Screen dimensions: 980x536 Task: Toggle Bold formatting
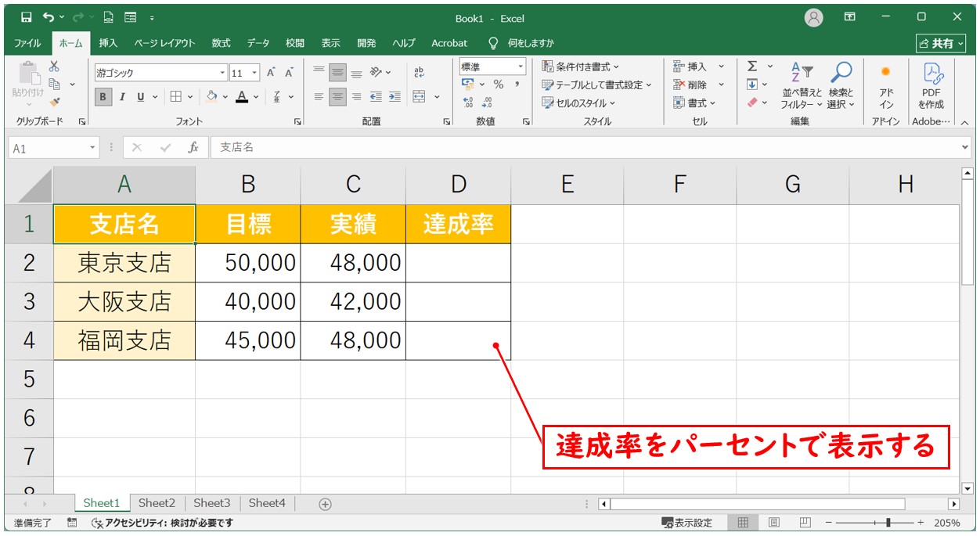(x=103, y=97)
